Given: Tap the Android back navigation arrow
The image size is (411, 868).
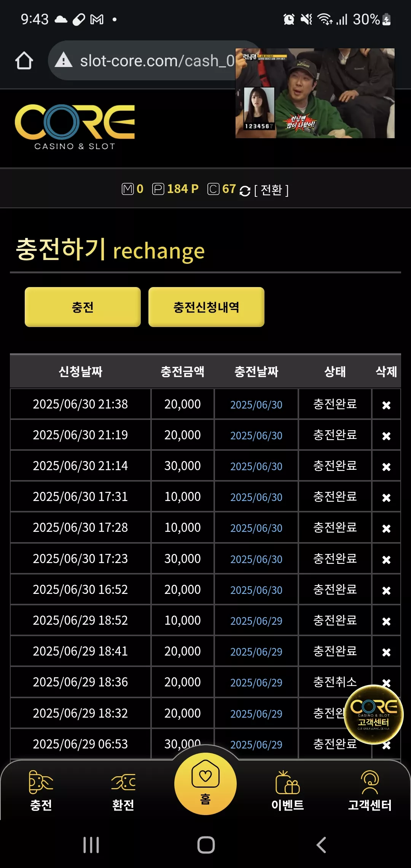Looking at the screenshot, I should (x=321, y=845).
